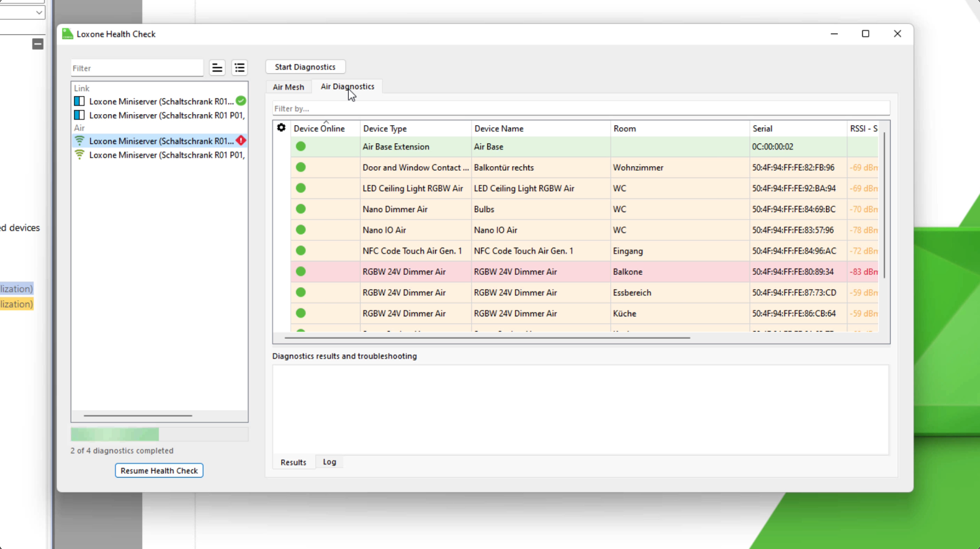980x549 pixels.
Task: Click the Start Diagnostics button
Action: click(305, 67)
